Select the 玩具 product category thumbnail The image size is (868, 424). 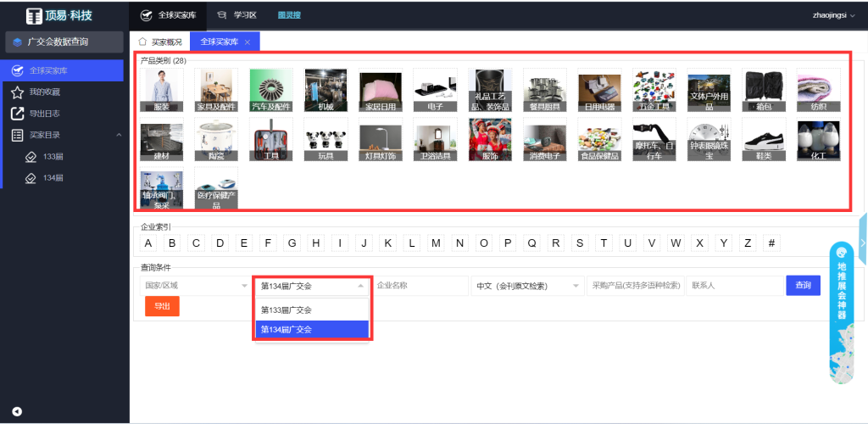325,139
